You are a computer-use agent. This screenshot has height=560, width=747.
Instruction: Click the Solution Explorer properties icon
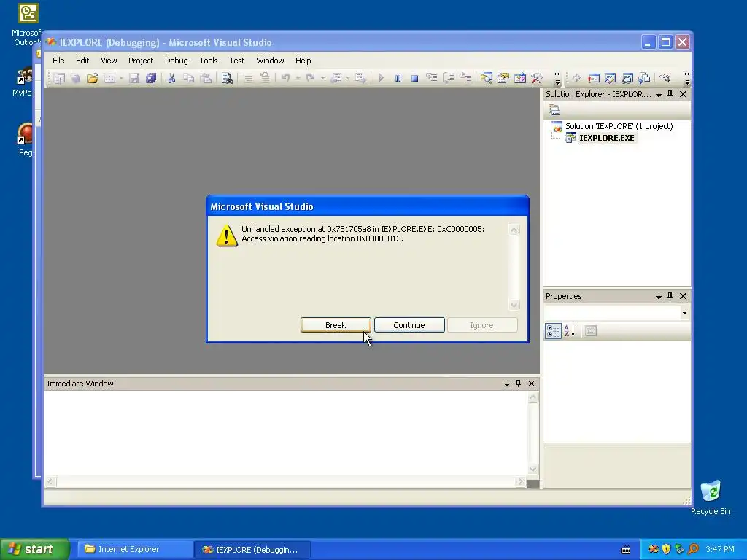[554, 111]
